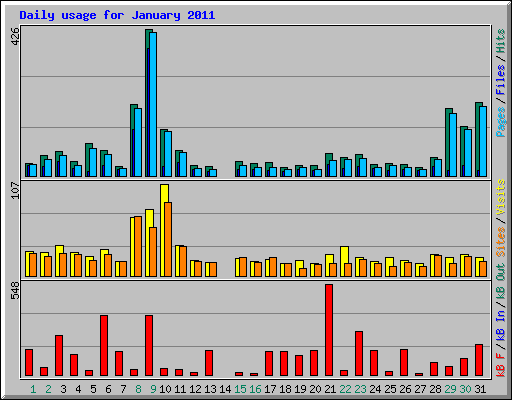Click the axis value 426
Screen dimensions: 512x400
click(15, 36)
